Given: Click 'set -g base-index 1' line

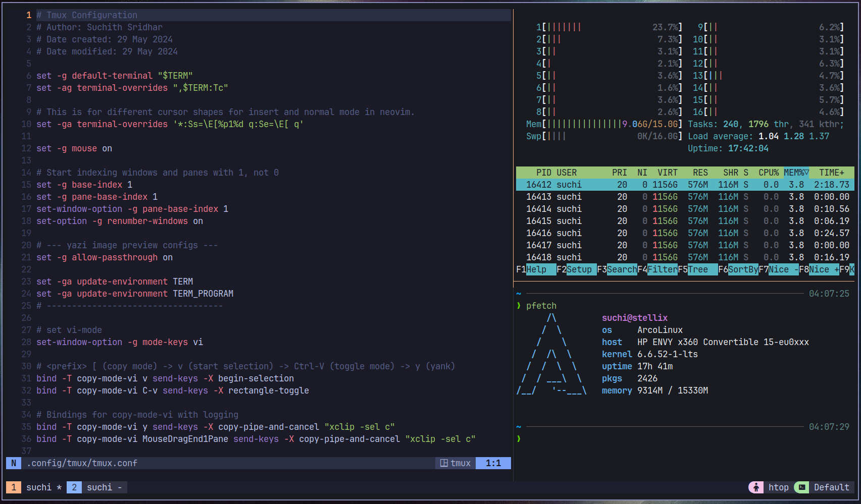Looking at the screenshot, I should point(84,185).
